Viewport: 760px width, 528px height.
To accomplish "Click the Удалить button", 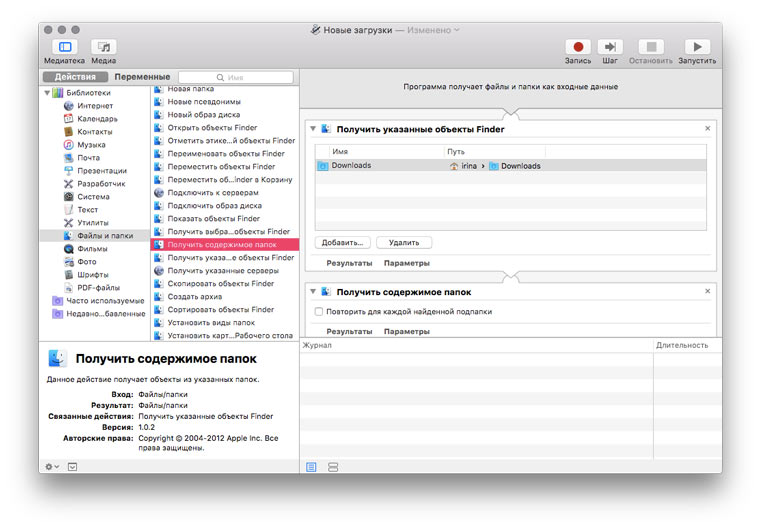I will click(404, 242).
